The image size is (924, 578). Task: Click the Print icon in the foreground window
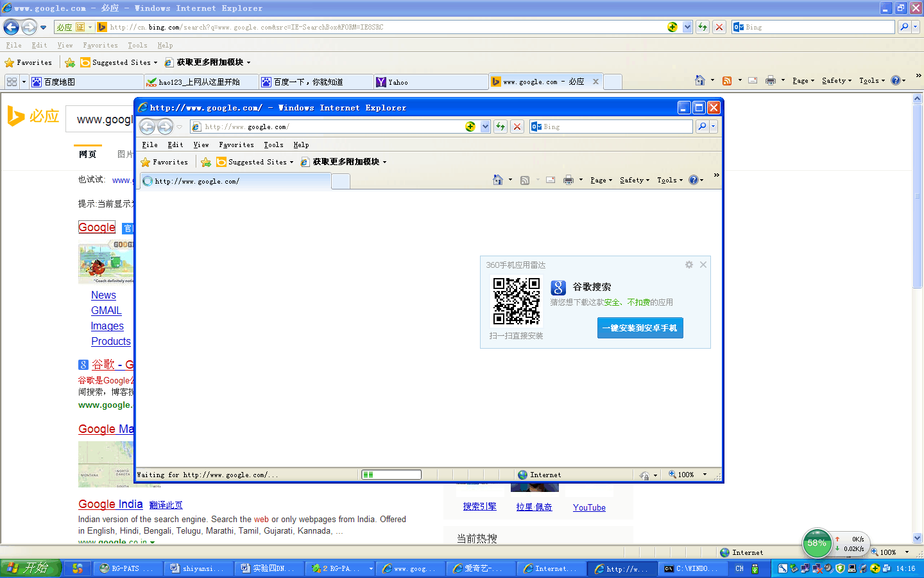point(568,180)
